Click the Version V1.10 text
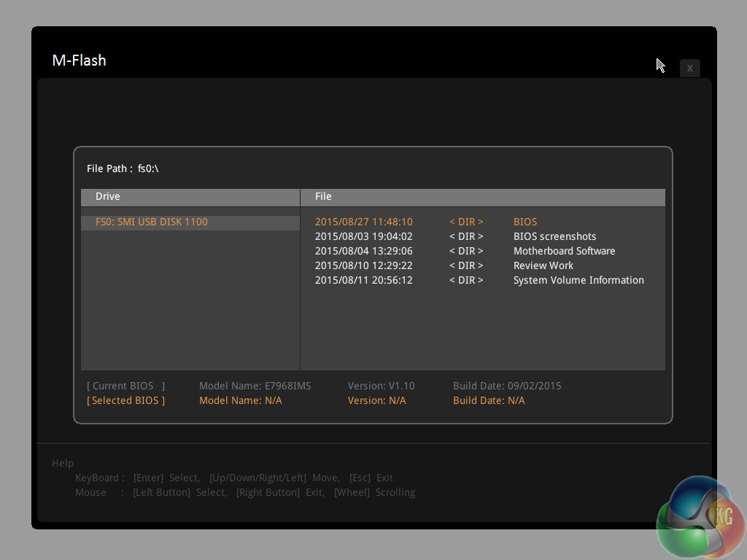 point(381,386)
